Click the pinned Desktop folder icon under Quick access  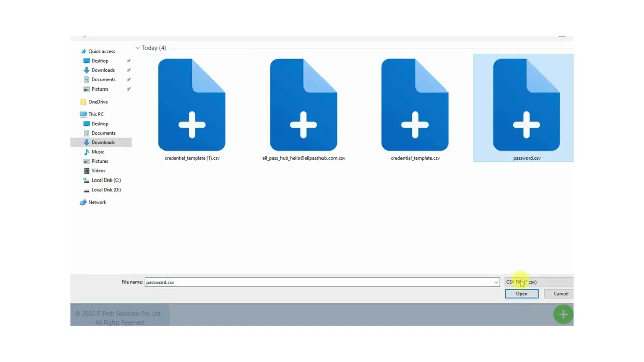coord(87,61)
